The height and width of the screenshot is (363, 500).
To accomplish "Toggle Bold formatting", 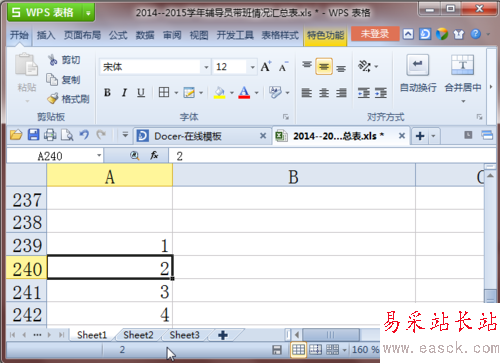I will click(107, 93).
